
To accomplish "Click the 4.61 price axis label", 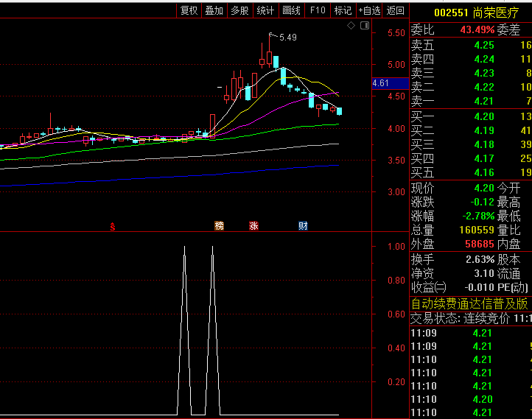I will tap(381, 83).
